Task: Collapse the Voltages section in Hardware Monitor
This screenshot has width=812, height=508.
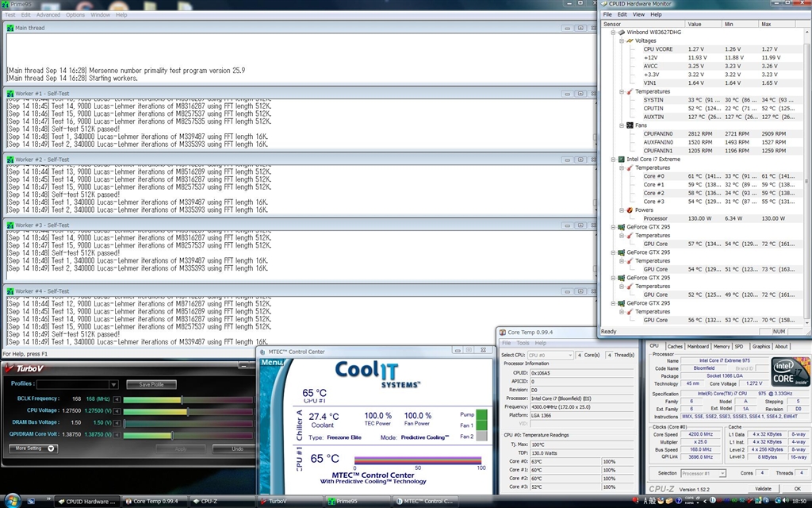Action: (622, 40)
